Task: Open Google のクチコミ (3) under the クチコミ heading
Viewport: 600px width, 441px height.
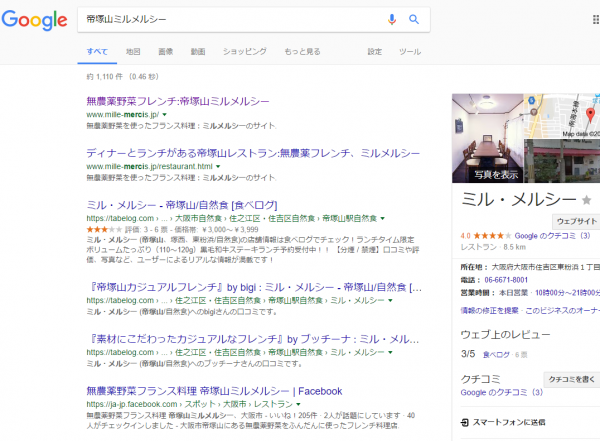Action: pos(502,392)
